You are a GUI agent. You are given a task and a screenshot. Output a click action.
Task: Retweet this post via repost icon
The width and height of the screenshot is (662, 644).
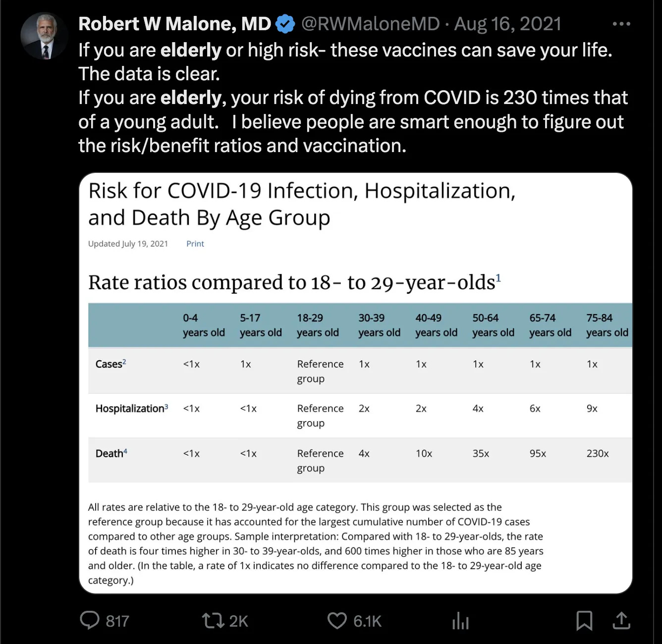click(213, 621)
